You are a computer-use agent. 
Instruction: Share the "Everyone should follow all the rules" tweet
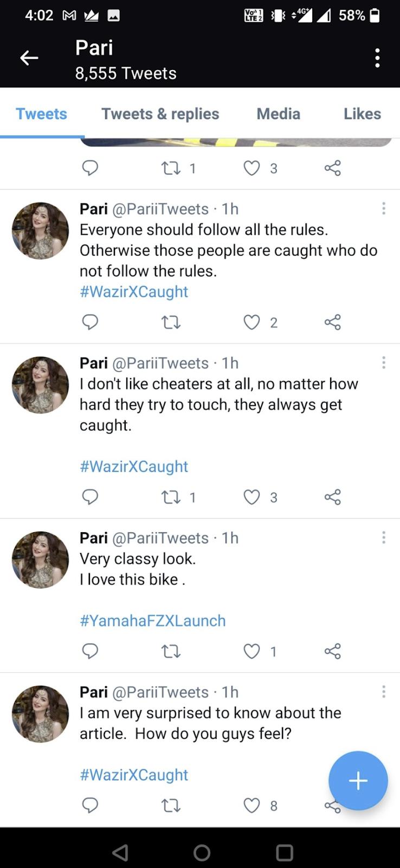(332, 323)
